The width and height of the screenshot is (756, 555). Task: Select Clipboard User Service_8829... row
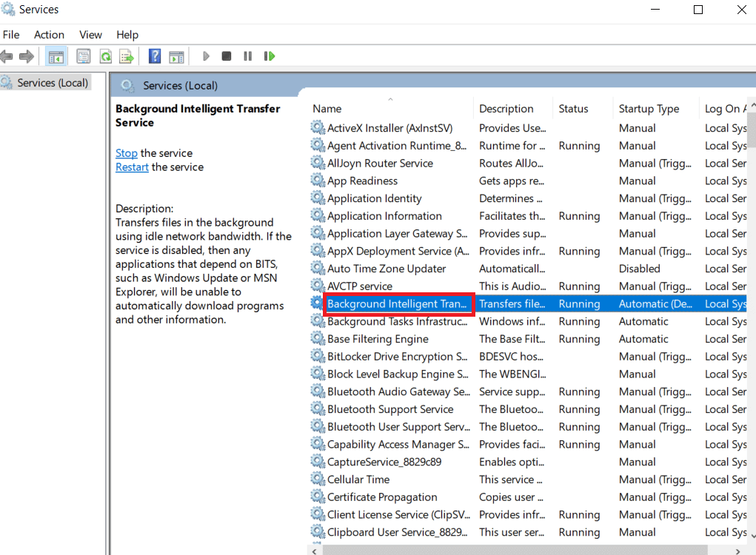[x=398, y=532]
